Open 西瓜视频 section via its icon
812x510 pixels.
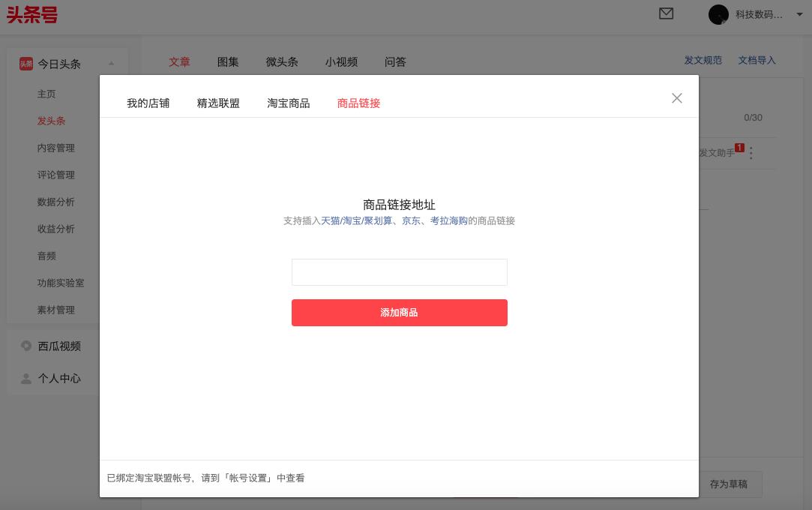[25, 346]
